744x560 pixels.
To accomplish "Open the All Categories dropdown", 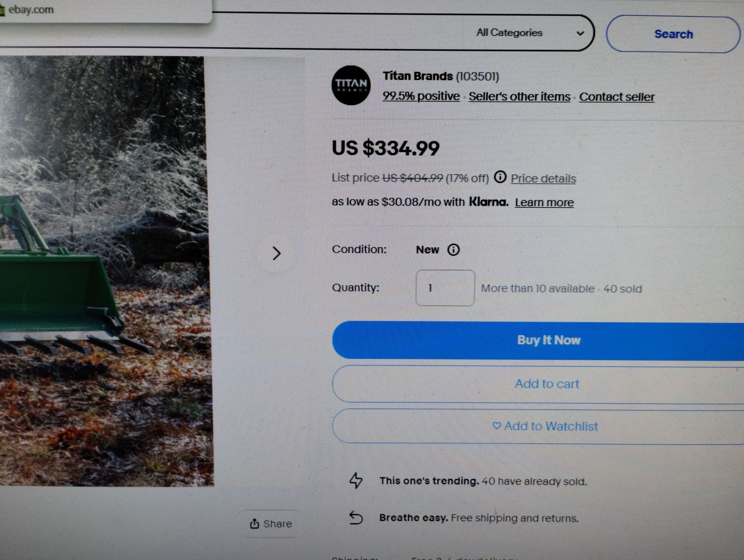I will (530, 33).
